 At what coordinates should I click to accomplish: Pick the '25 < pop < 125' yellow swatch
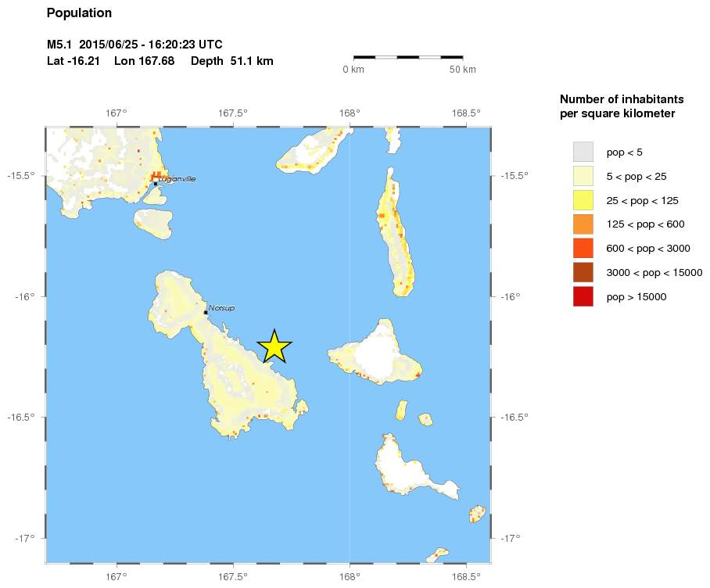coord(583,200)
